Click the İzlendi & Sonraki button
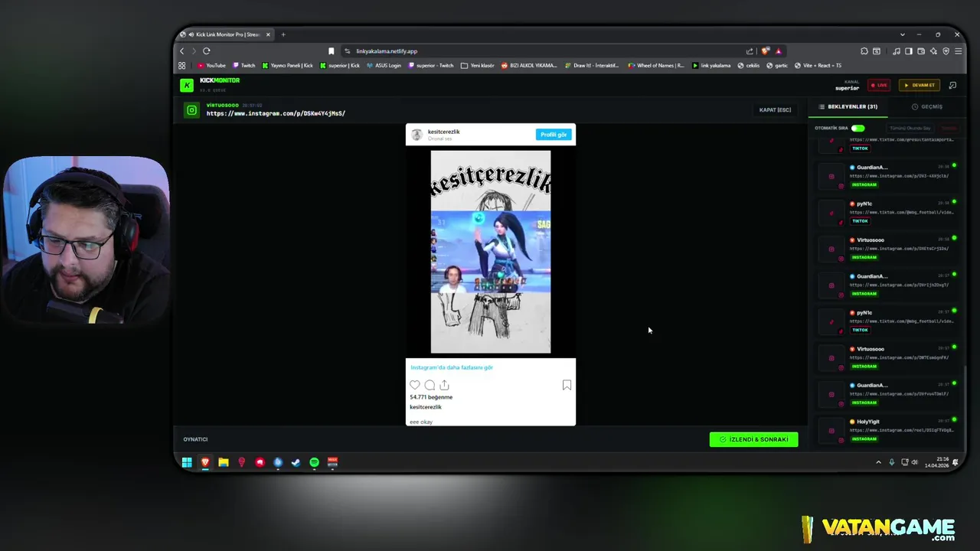 pos(753,439)
